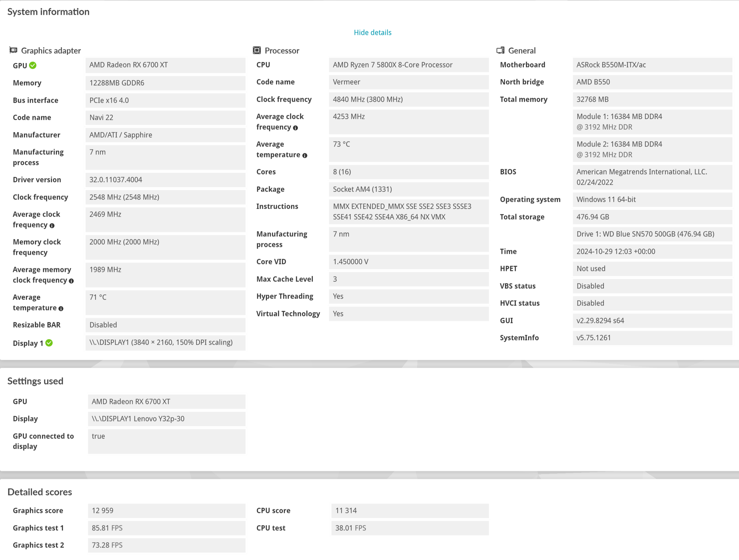Viewport: 739px width, 560px height.
Task: Click the Hide details link
Action: pos(373,32)
